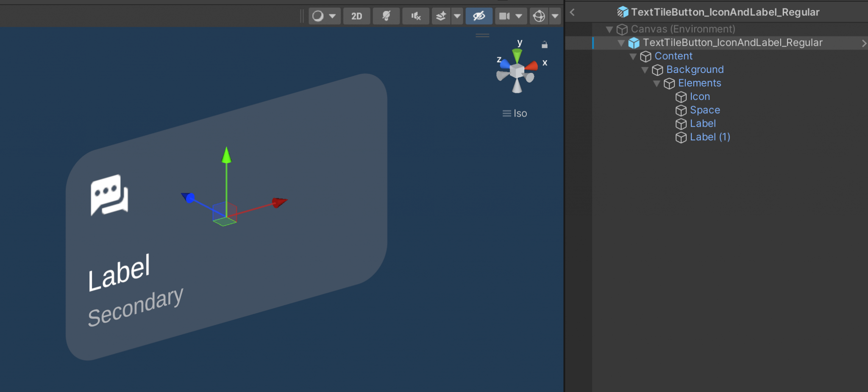Exit prefab mode with the back arrow
The image size is (868, 392).
572,12
